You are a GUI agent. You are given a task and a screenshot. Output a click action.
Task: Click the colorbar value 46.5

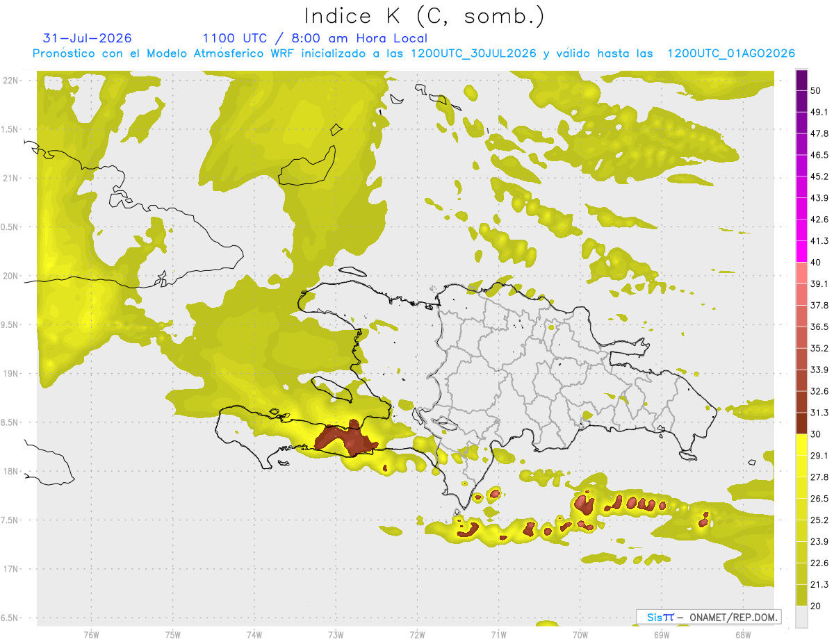point(819,155)
